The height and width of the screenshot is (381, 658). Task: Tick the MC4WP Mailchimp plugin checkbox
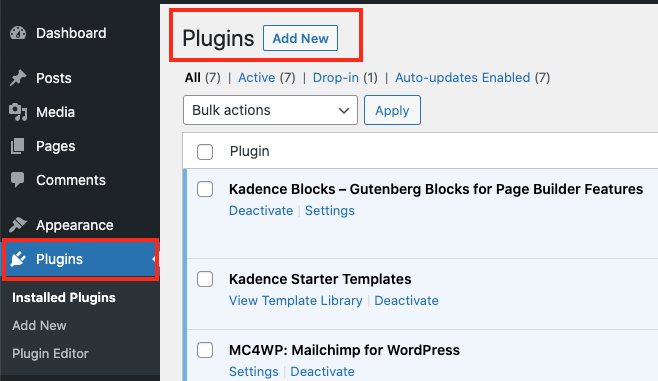click(205, 350)
